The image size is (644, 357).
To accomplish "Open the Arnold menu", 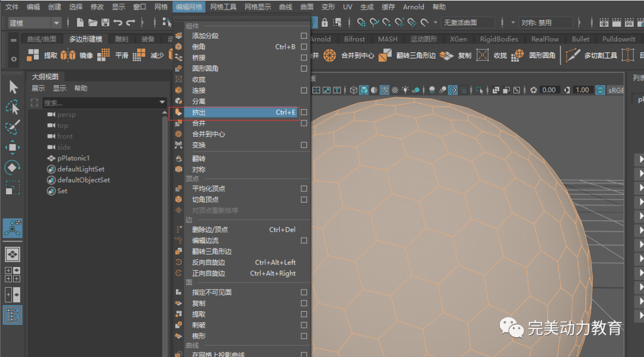I will pos(413,7).
